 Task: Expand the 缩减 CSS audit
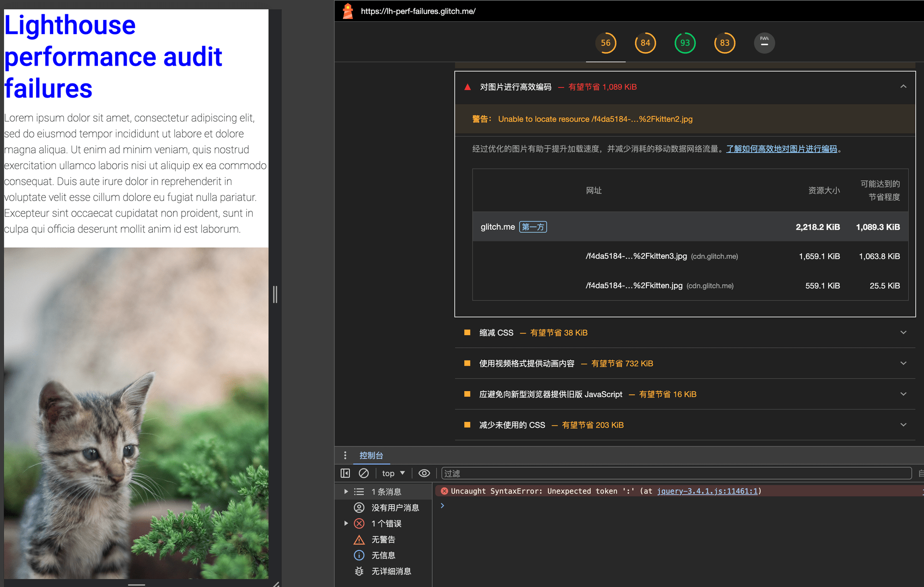pyautogui.click(x=903, y=333)
